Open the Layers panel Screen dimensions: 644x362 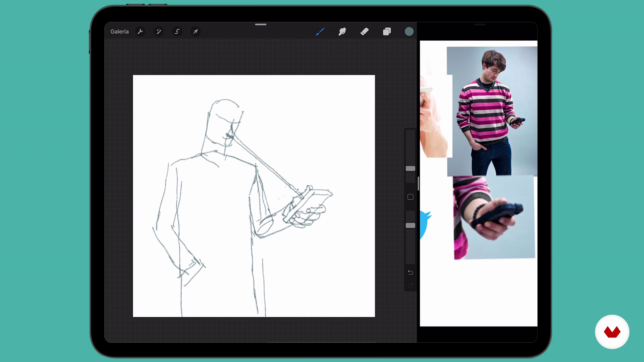coord(387,32)
